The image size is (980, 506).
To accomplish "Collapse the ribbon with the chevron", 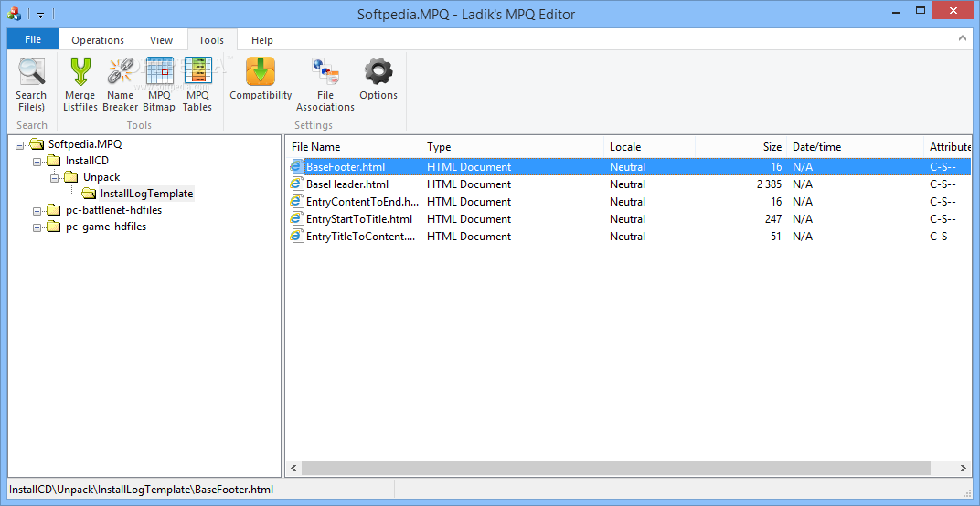I will pos(963,38).
